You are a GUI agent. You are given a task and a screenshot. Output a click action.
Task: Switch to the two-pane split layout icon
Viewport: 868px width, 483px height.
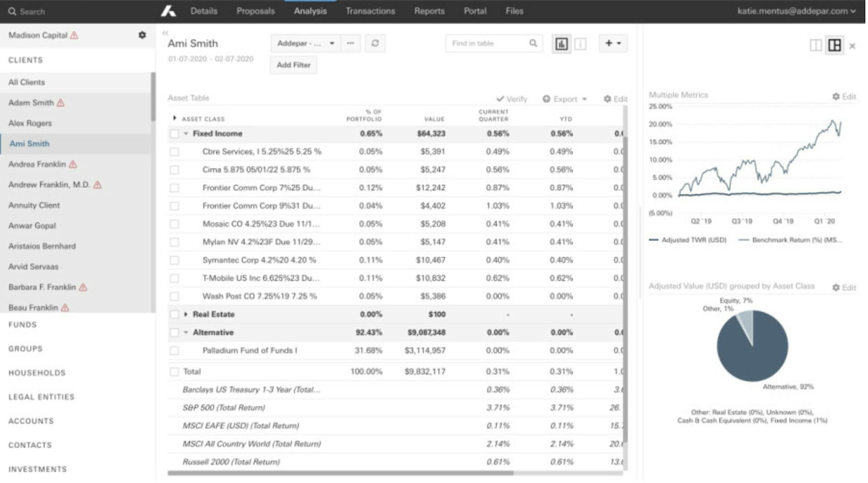[x=816, y=46]
